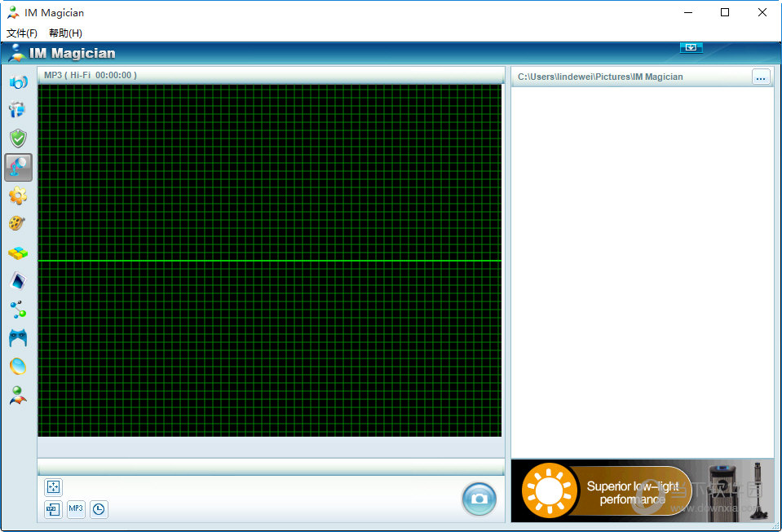The height and width of the screenshot is (532, 782).
Task: Click the IM Magician title bar app icon
Action: 14,12
